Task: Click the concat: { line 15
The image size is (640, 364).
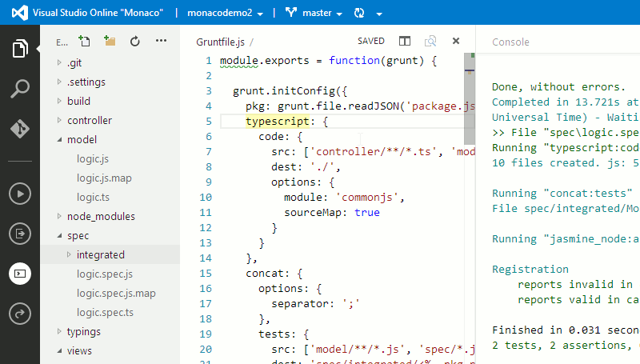Action: point(274,274)
